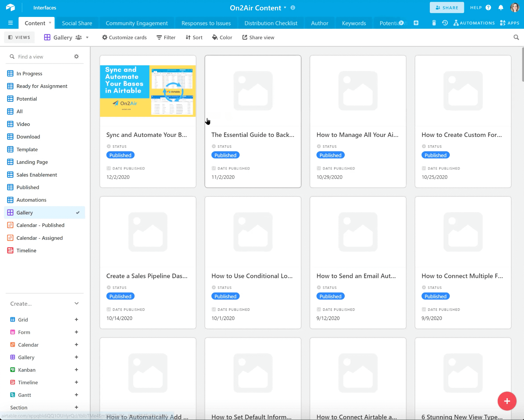Image resolution: width=524 pixels, height=420 pixels.
Task: Select the In Progress view
Action: click(44, 74)
